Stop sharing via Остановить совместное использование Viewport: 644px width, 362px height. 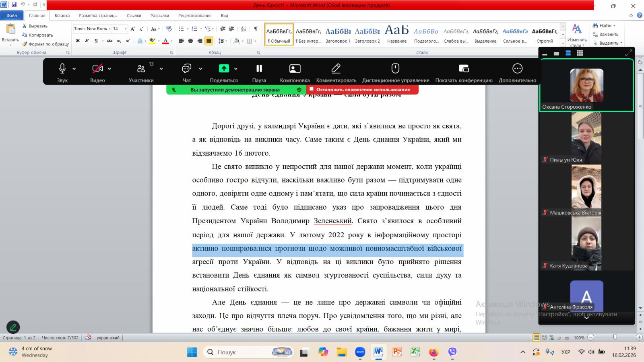tap(362, 90)
